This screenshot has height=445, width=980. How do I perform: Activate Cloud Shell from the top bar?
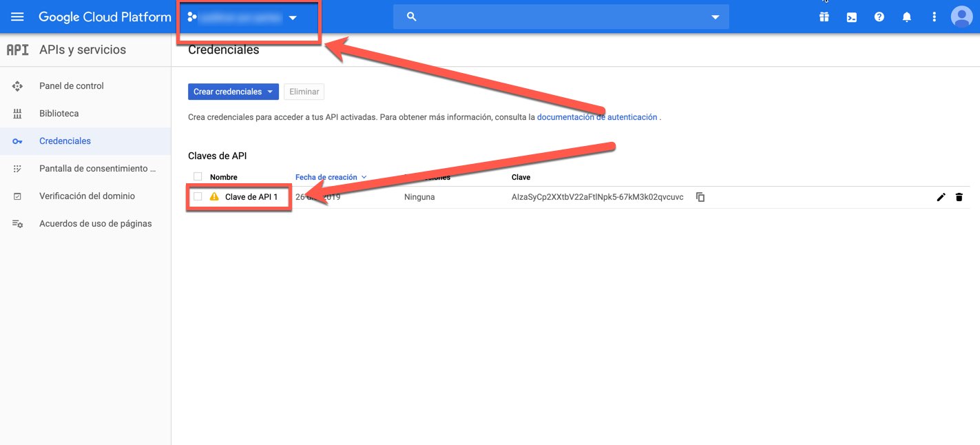pyautogui.click(x=851, y=16)
